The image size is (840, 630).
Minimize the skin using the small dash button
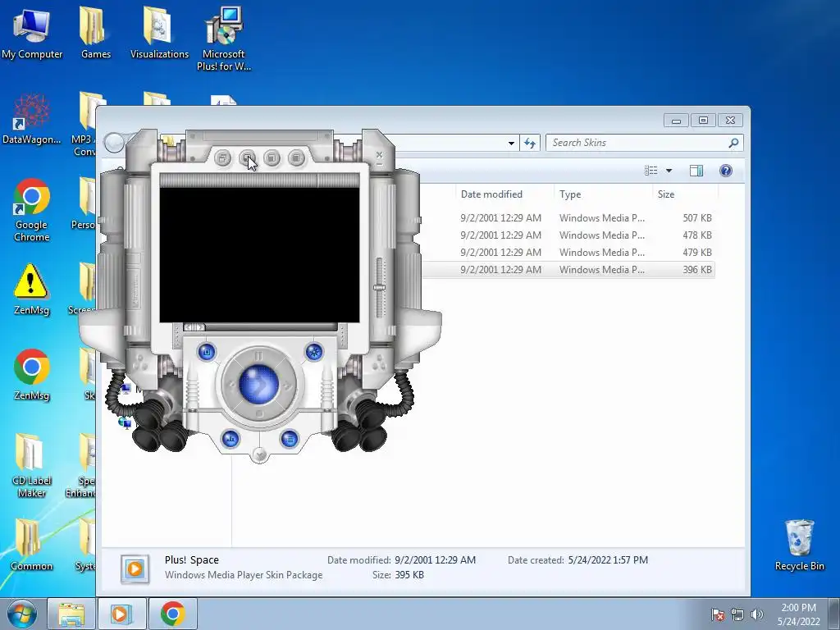tap(379, 163)
